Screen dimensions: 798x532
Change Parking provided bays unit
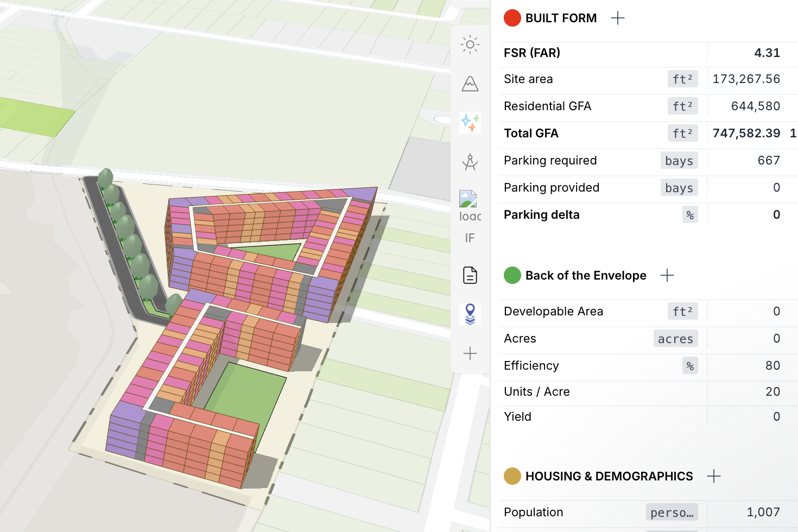click(x=679, y=188)
